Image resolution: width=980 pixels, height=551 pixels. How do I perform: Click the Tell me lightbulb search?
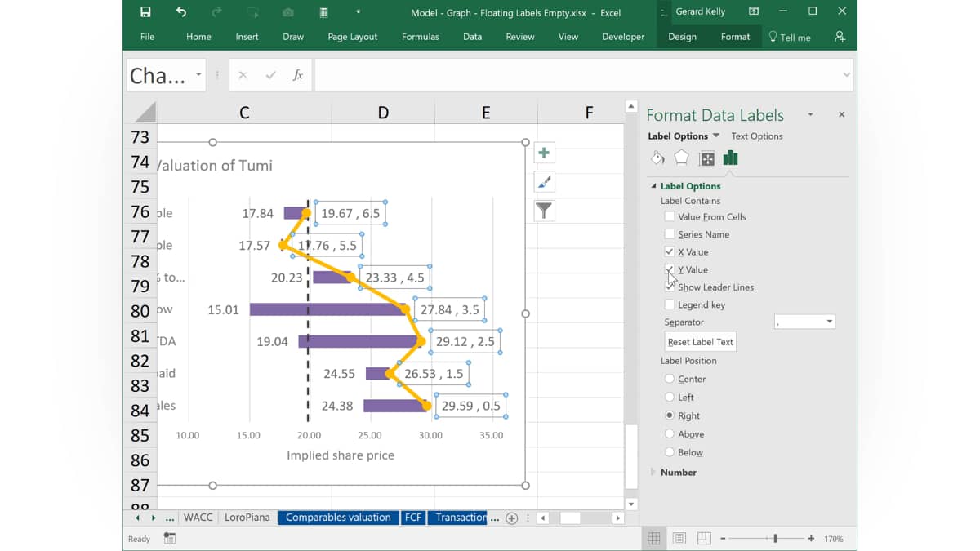pyautogui.click(x=790, y=37)
